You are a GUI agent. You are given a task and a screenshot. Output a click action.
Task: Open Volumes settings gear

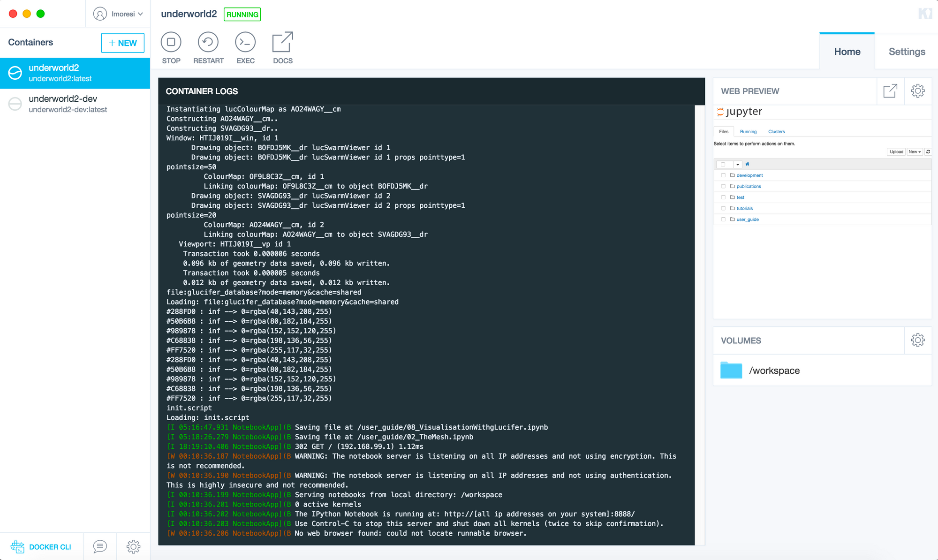pos(918,340)
